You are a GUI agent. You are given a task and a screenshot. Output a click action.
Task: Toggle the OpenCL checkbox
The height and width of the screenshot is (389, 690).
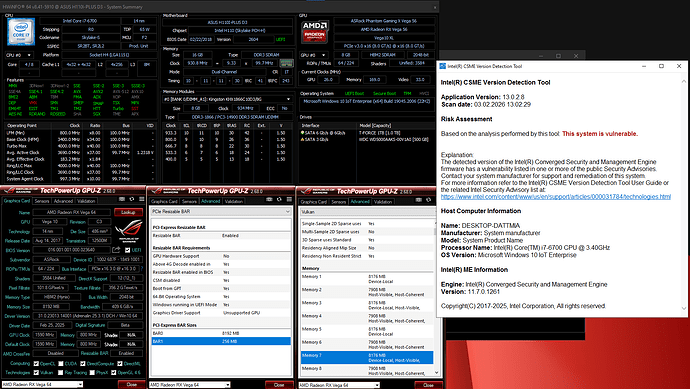[37, 364]
